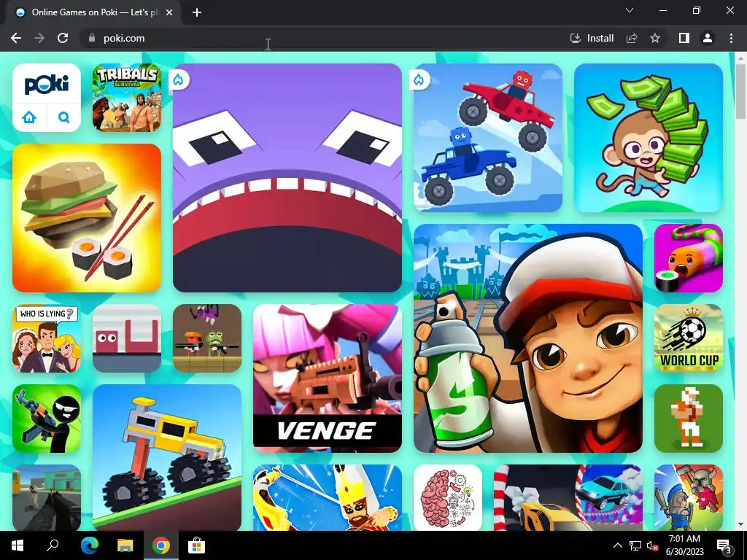Image resolution: width=747 pixels, height=560 pixels.
Task: Click the Chrome forward arrow
Action: (39, 38)
